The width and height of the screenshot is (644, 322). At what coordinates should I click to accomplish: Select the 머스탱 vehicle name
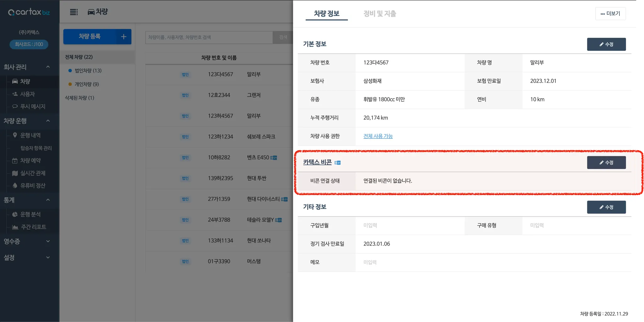(x=254, y=261)
